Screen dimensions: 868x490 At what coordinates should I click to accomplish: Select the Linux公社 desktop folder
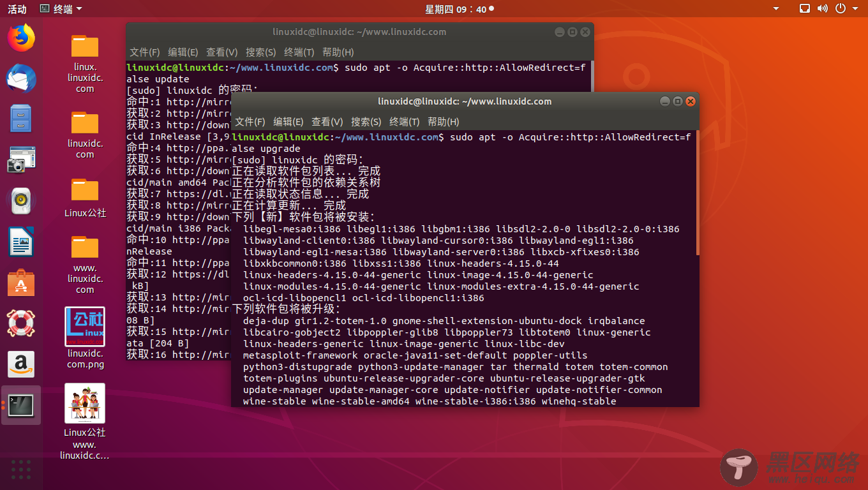(85, 198)
